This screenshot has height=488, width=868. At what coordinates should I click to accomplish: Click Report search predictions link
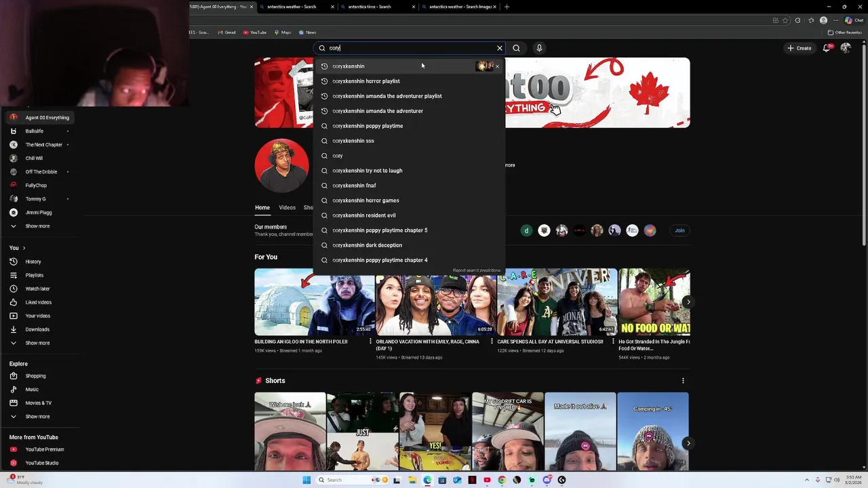pyautogui.click(x=476, y=270)
